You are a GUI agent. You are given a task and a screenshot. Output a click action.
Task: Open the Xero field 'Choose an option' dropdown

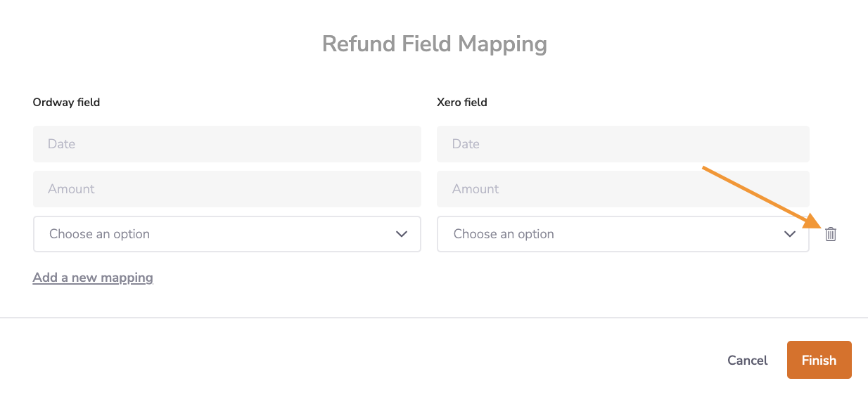623,234
